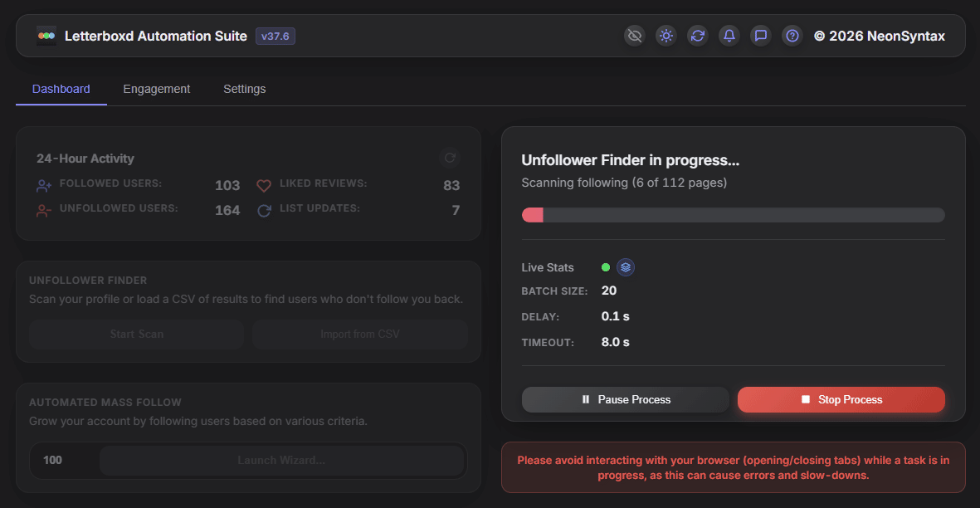Click the green Live Stats status dot
This screenshot has width=980, height=508.
point(606,267)
